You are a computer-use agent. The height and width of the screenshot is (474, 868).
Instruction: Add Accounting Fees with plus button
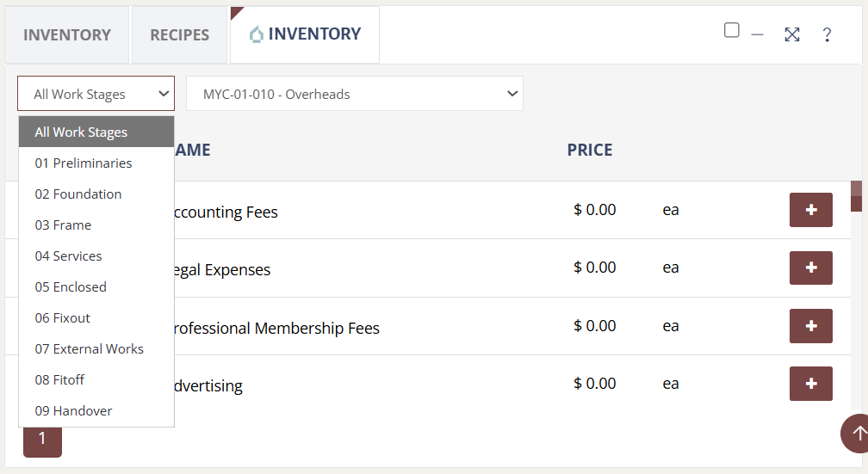[810, 210]
